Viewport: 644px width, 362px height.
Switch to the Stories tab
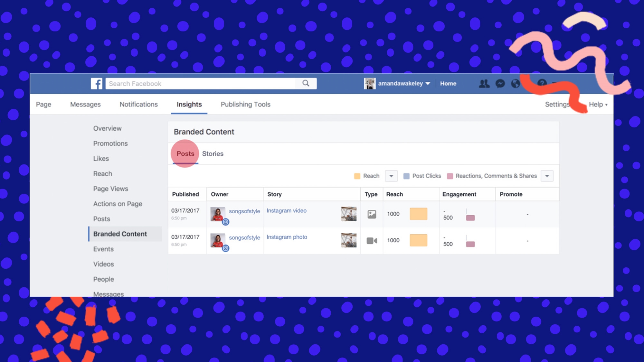213,154
